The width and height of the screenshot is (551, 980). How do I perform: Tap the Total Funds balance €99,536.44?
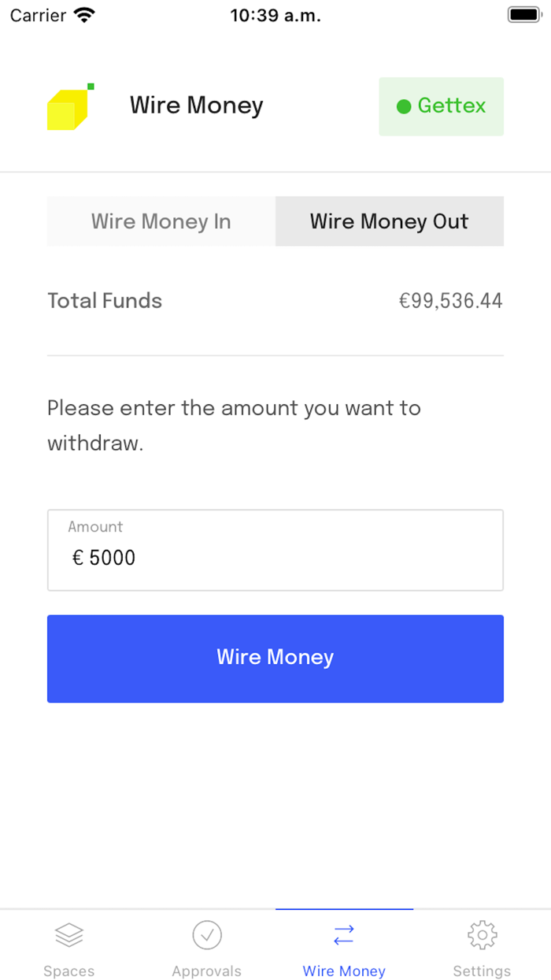coord(450,301)
